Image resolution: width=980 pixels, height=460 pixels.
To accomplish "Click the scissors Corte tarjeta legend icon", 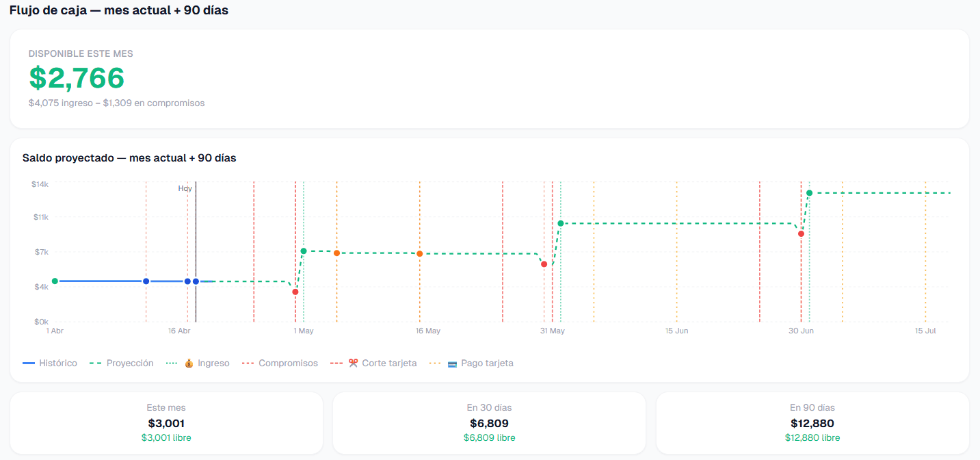I will point(354,363).
